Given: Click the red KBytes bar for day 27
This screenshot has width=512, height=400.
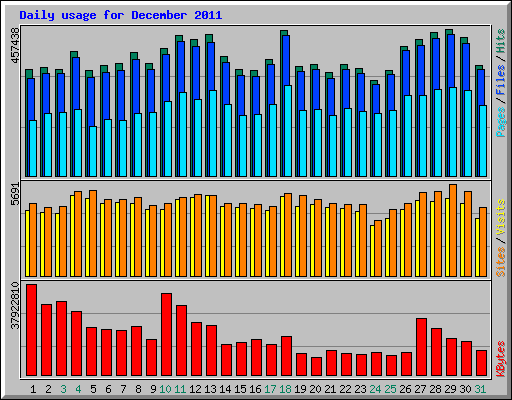Looking at the screenshot, I should click(x=422, y=347).
